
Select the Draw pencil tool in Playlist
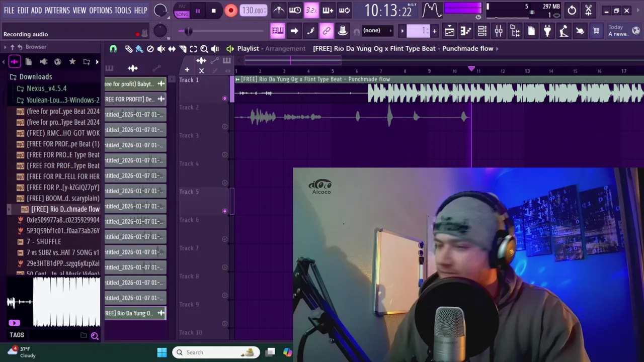pyautogui.click(x=129, y=49)
